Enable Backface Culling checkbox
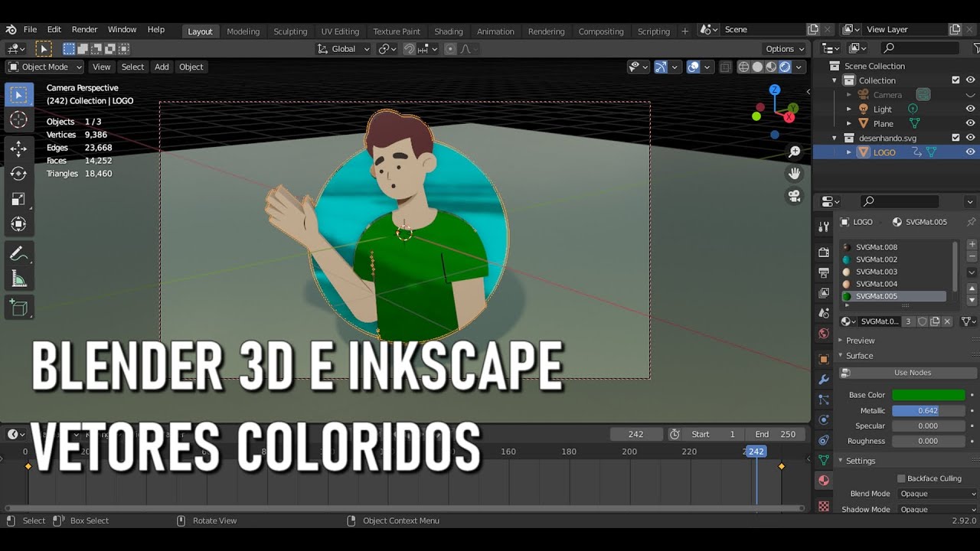The image size is (980, 551). coord(901,478)
